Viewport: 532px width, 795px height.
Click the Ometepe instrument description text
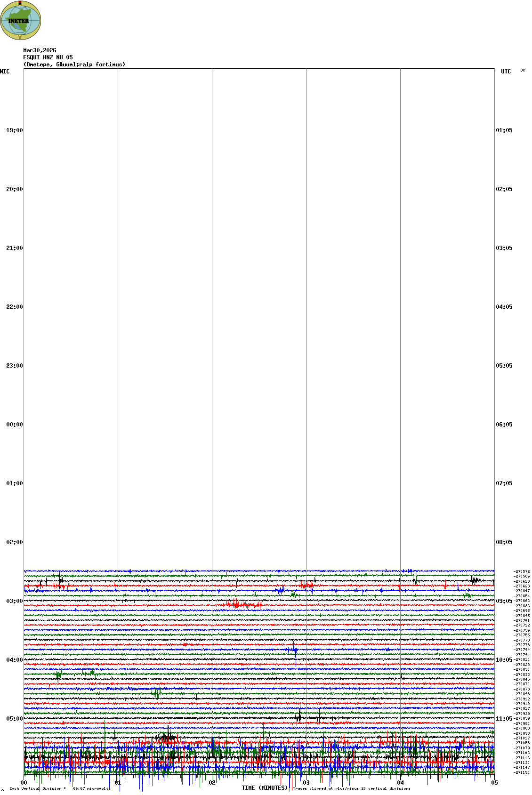click(x=74, y=64)
